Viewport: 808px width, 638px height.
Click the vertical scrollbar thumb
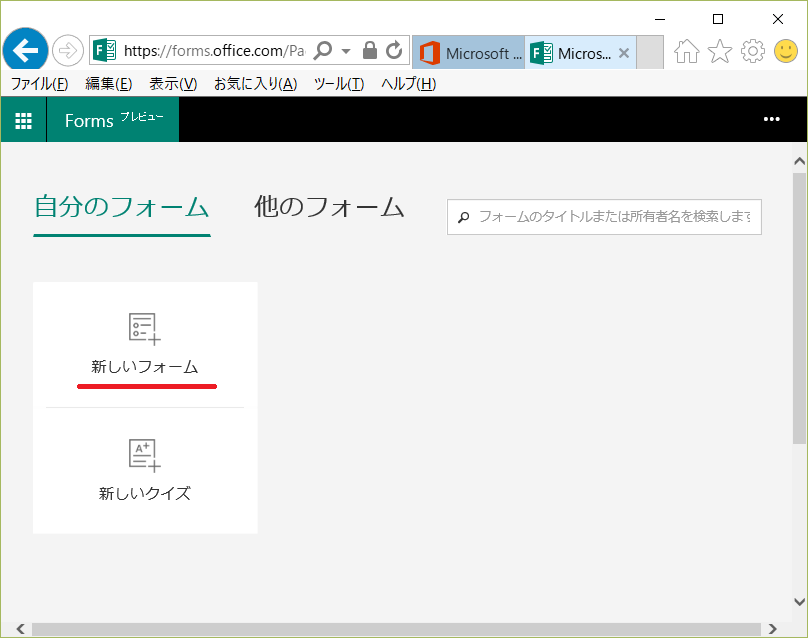[799, 308]
